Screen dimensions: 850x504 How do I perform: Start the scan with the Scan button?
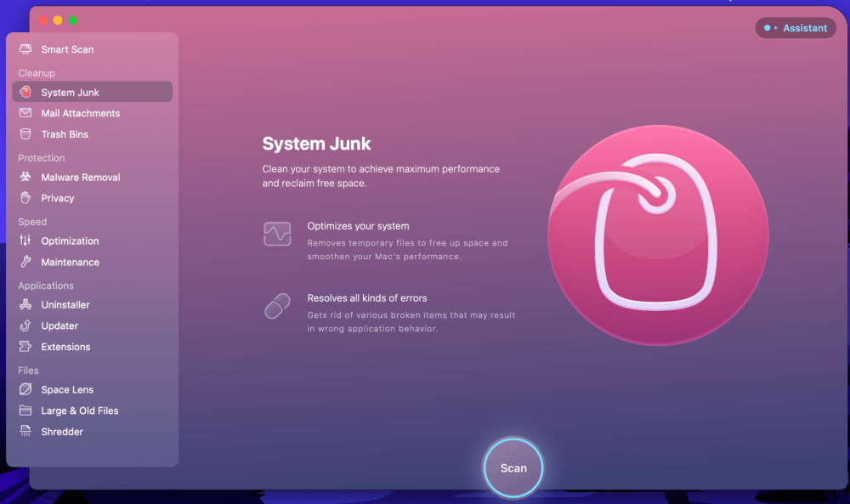pyautogui.click(x=513, y=467)
